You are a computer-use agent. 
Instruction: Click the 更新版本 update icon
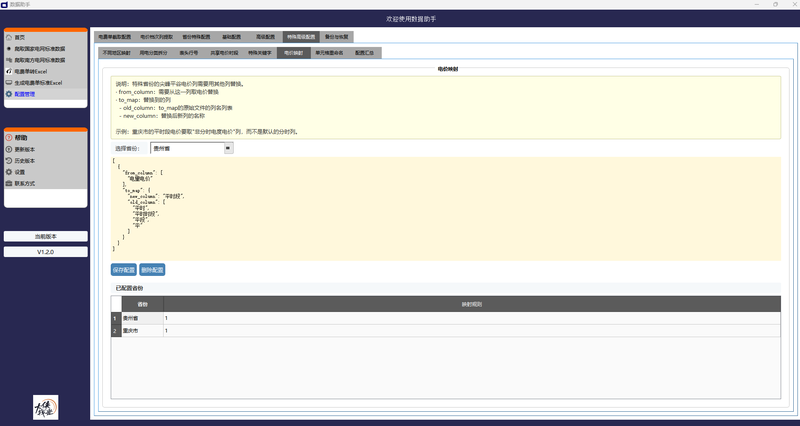tap(9, 149)
